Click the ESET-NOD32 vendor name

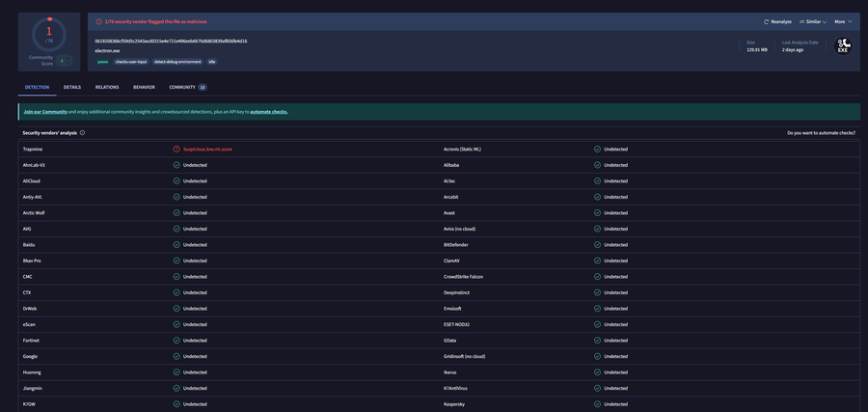(457, 324)
